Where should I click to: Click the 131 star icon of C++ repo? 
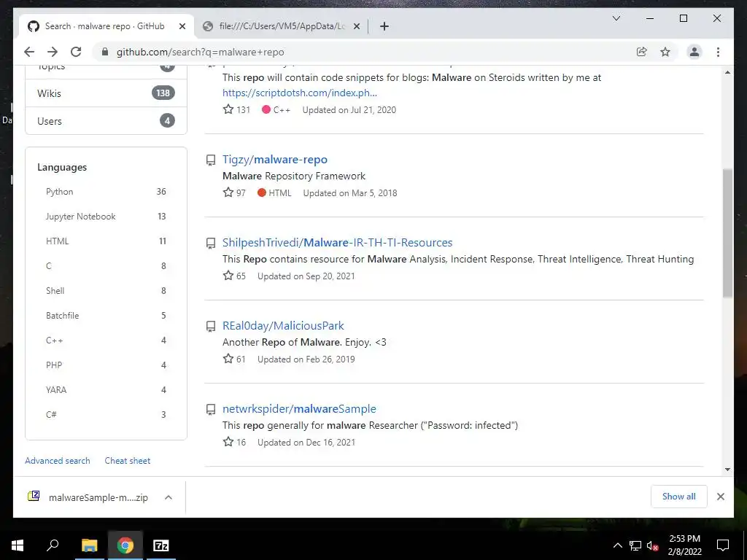tap(228, 109)
